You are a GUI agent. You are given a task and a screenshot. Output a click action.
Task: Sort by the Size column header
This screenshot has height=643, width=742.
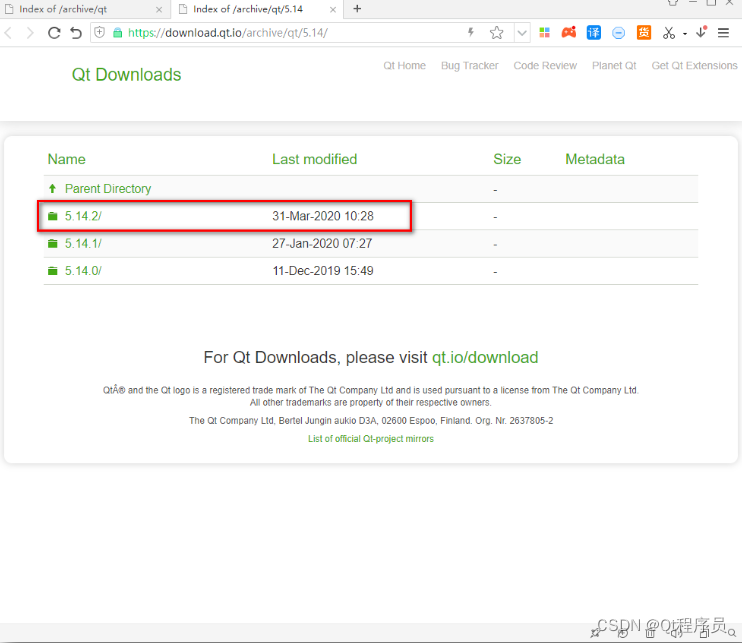pyautogui.click(x=507, y=159)
